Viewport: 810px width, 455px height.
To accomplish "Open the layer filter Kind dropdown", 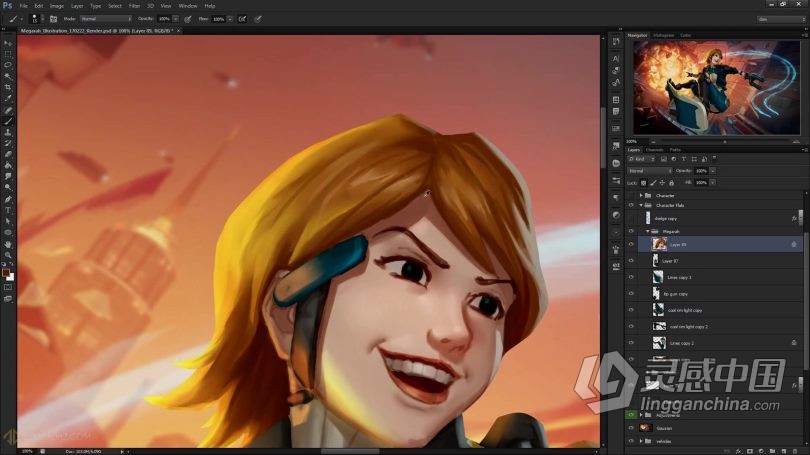I will (x=642, y=160).
